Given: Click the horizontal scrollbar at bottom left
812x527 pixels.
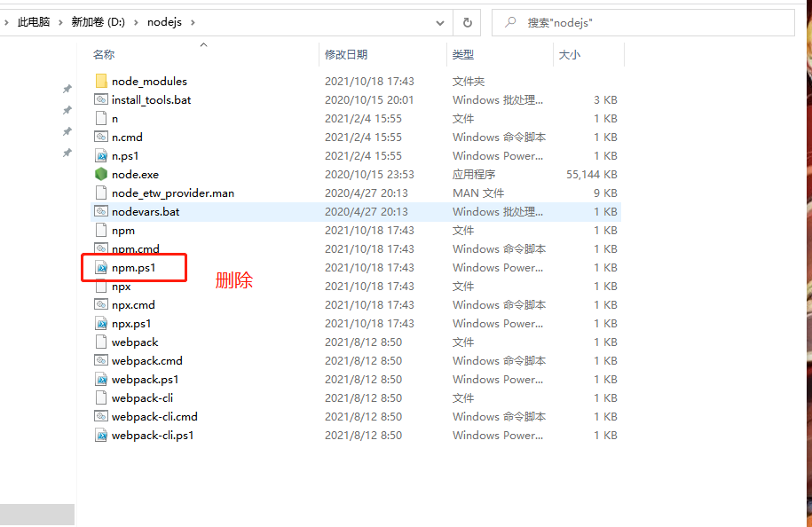Looking at the screenshot, I should tap(37, 514).
